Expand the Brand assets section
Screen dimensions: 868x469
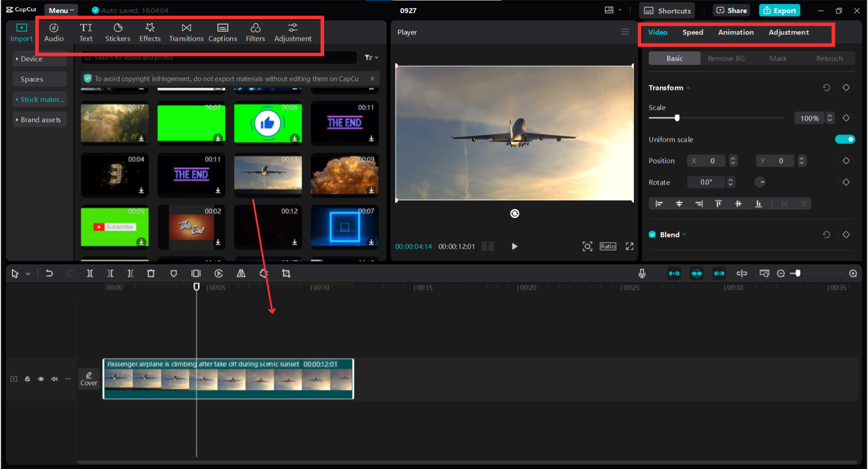point(39,119)
